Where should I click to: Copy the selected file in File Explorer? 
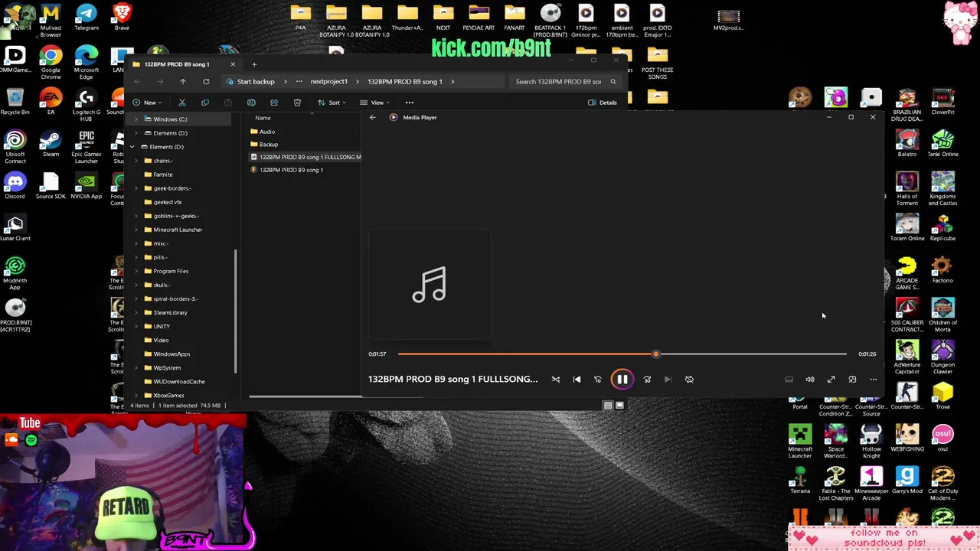[x=205, y=103]
